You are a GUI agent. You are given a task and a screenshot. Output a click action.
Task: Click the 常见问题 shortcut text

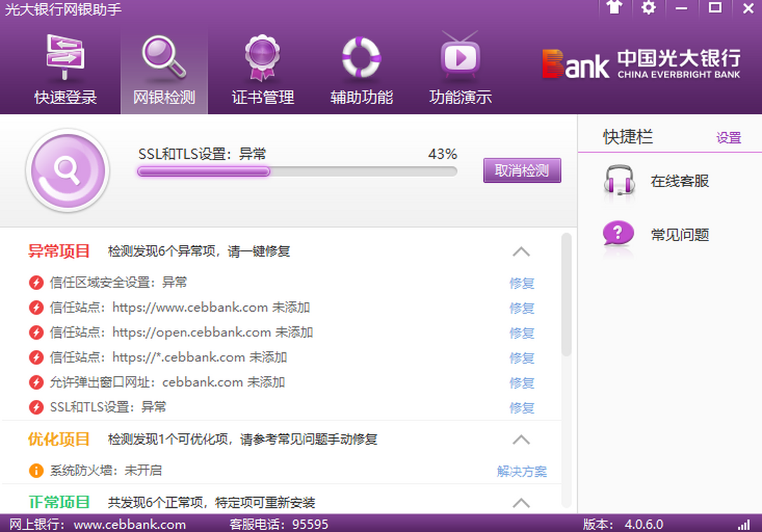[679, 235]
